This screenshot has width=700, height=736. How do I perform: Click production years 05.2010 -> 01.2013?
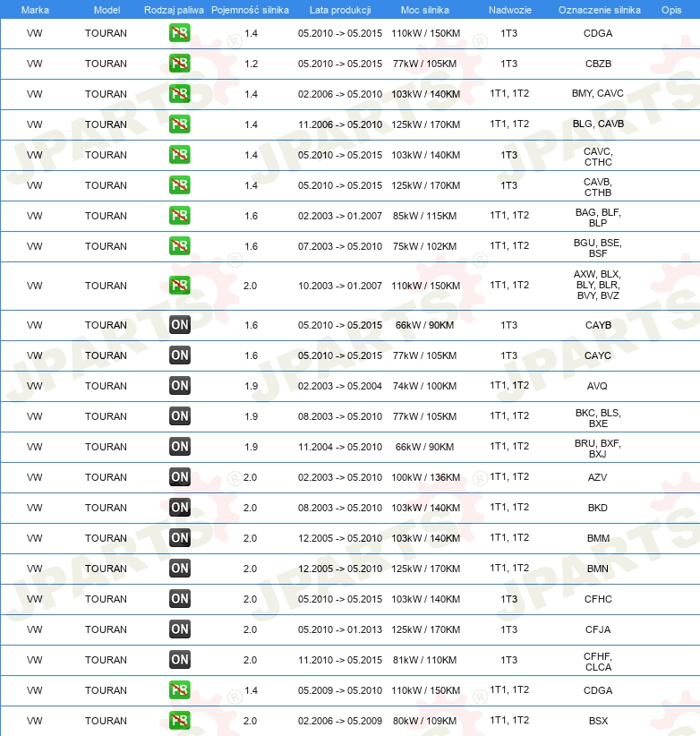(340, 629)
